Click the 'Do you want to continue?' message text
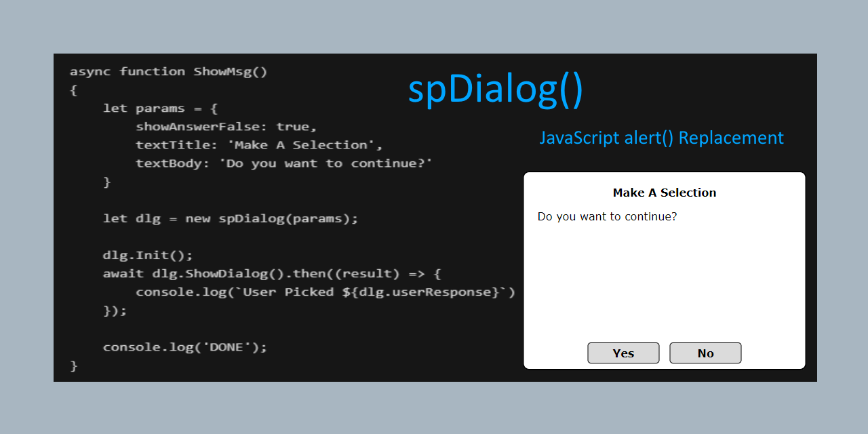The width and height of the screenshot is (868, 434). click(x=606, y=216)
